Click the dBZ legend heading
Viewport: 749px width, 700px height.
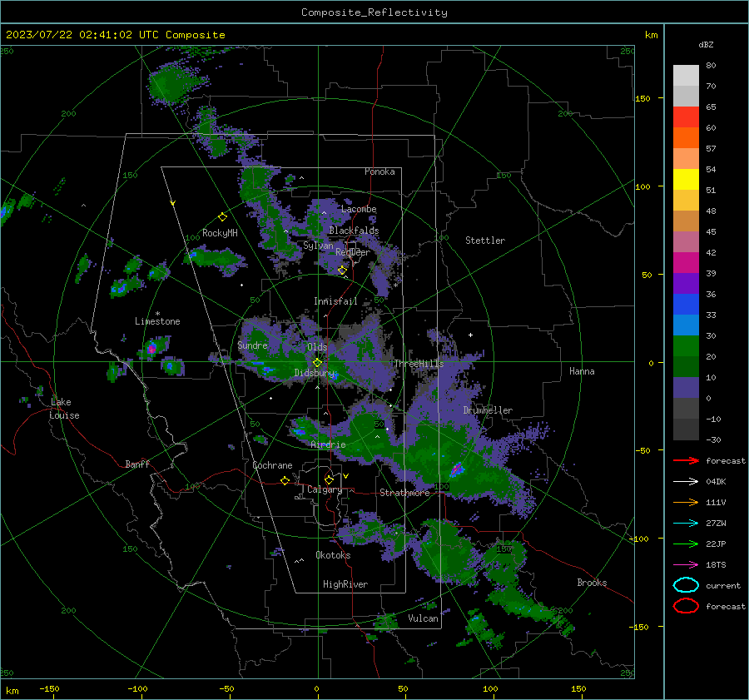pyautogui.click(x=706, y=44)
